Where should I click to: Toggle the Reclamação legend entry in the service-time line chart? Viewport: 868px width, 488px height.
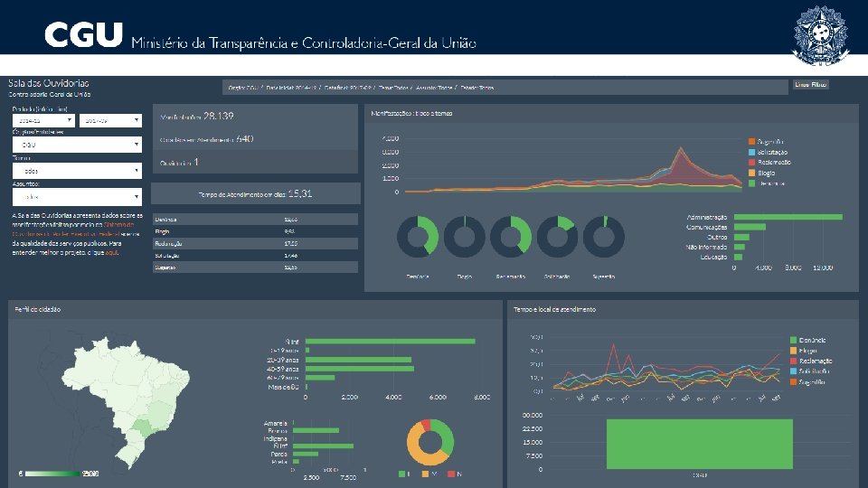pos(811,361)
